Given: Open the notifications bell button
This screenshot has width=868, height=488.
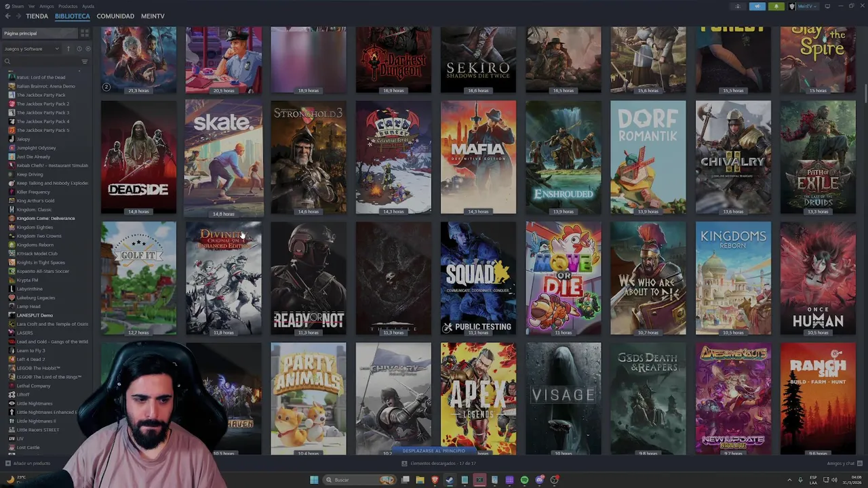Looking at the screenshot, I should (x=776, y=6).
